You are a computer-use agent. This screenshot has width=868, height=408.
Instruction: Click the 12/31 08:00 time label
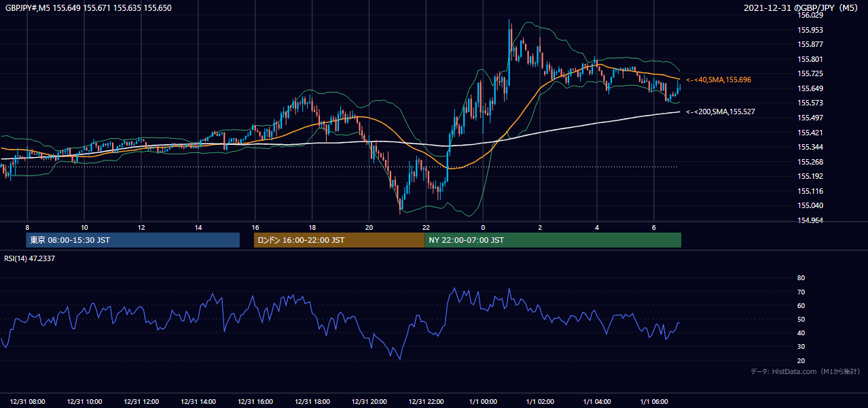pyautogui.click(x=28, y=402)
